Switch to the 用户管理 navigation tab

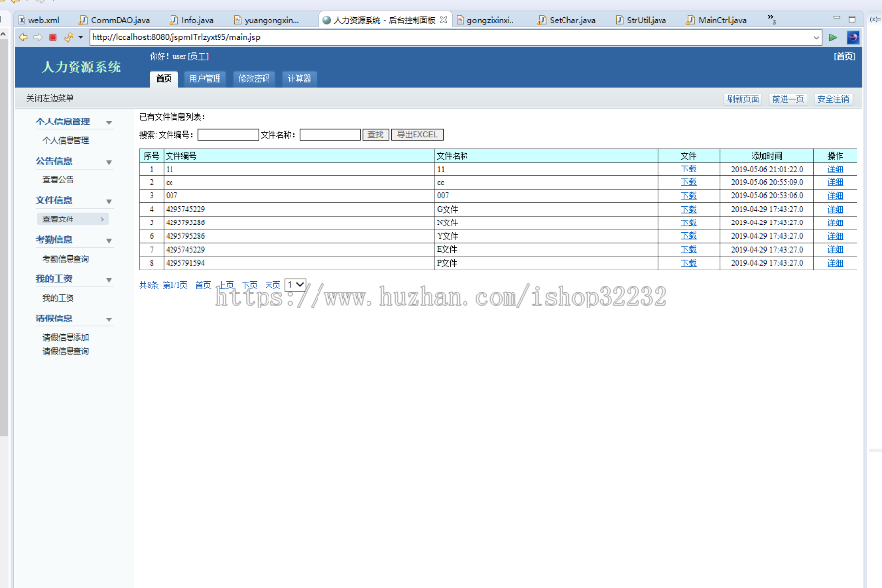coord(205,79)
